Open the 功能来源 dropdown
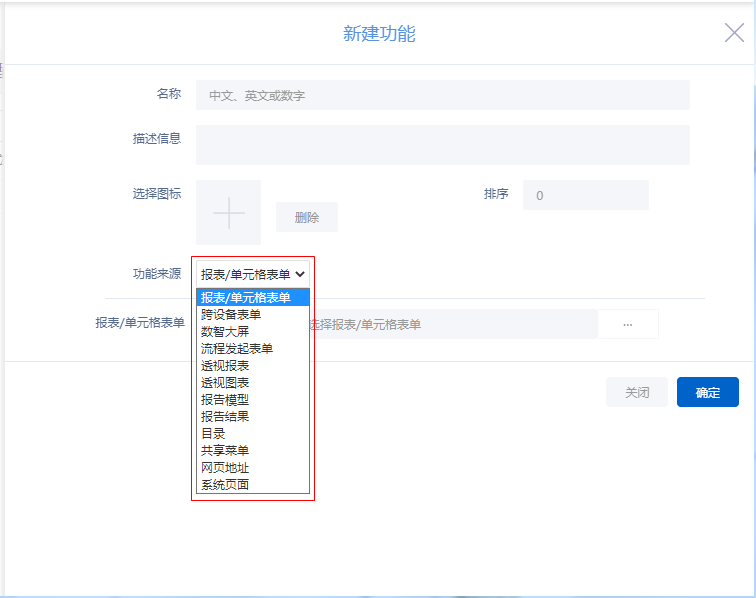Image resolution: width=756 pixels, height=598 pixels. [253, 273]
